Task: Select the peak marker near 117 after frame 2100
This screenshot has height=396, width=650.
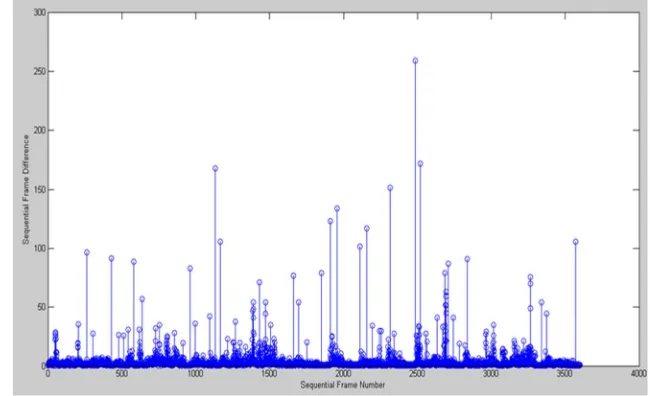Action: (366, 228)
